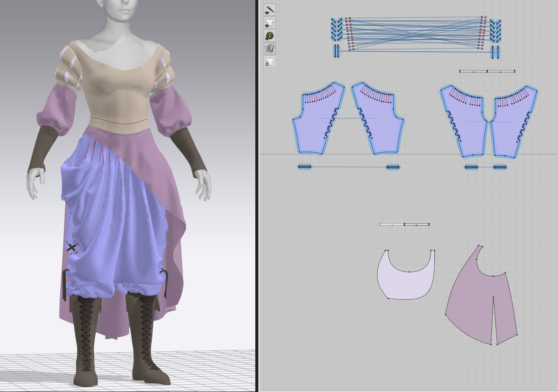
Task: Toggle sewing line visibility with needle icon
Action: tap(269, 9)
